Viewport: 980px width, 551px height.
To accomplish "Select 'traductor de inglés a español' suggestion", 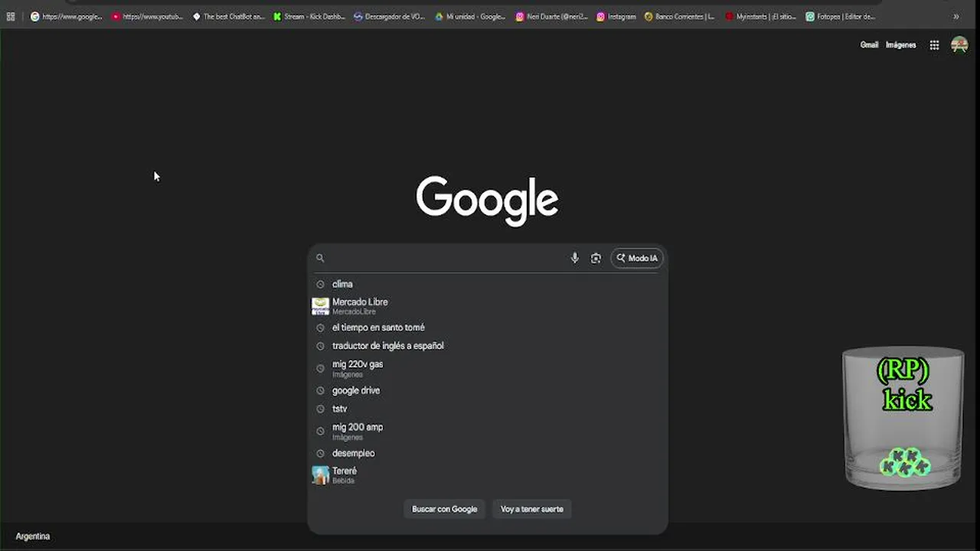I will pos(487,346).
